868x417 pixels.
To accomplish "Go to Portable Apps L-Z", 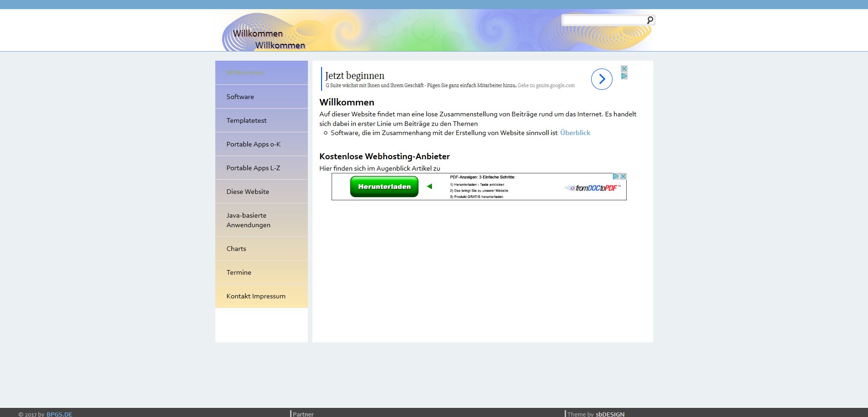I will coord(253,168).
